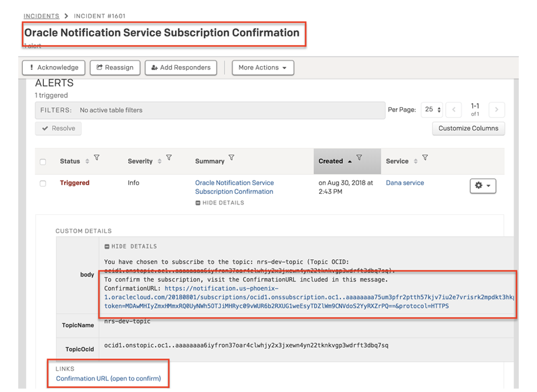Viewport: 537px width, 392px height.
Task: Click the checkmark icon on the Resolve button
Action: pyautogui.click(x=45, y=128)
